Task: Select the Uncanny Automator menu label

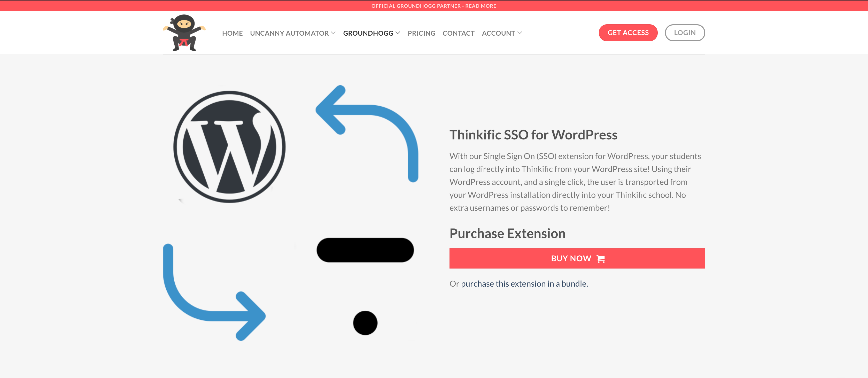Action: tap(289, 33)
